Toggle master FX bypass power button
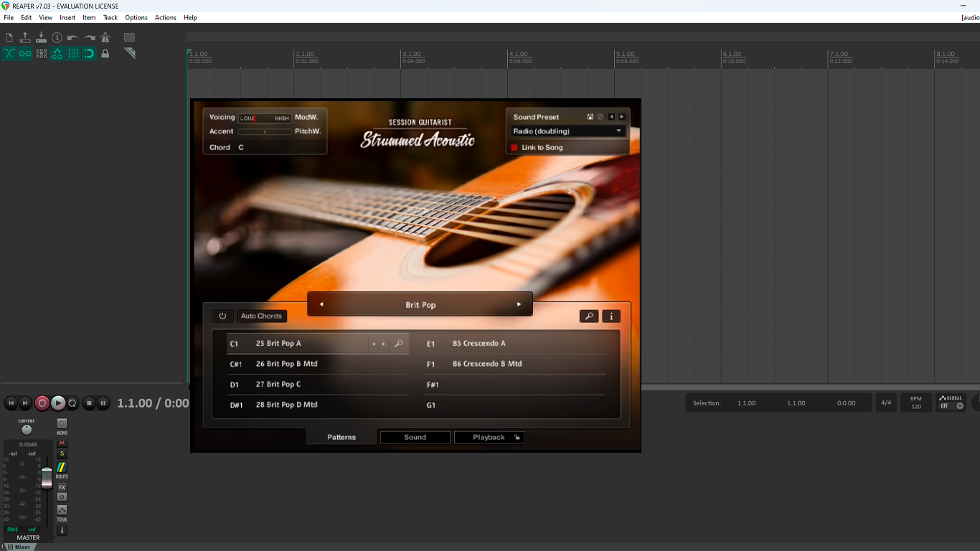This screenshot has width=980, height=551. tap(62, 497)
